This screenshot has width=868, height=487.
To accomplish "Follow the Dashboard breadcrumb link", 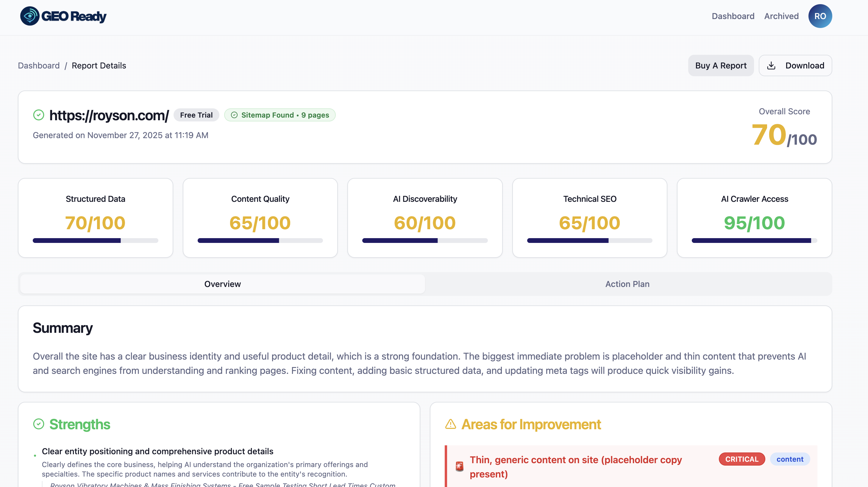I will (x=39, y=65).
